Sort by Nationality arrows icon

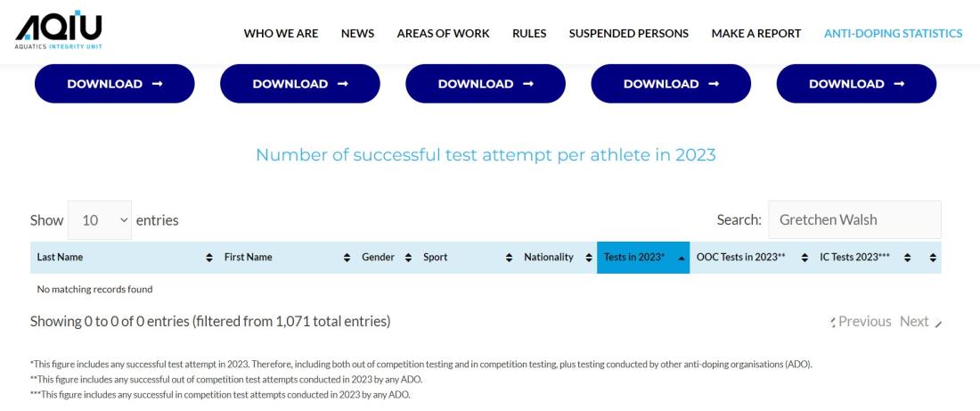tap(588, 258)
